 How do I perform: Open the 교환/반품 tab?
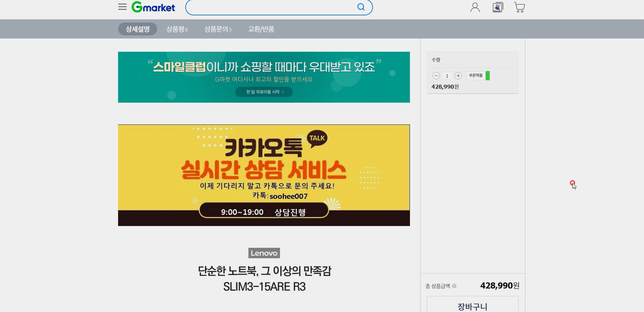(x=261, y=29)
